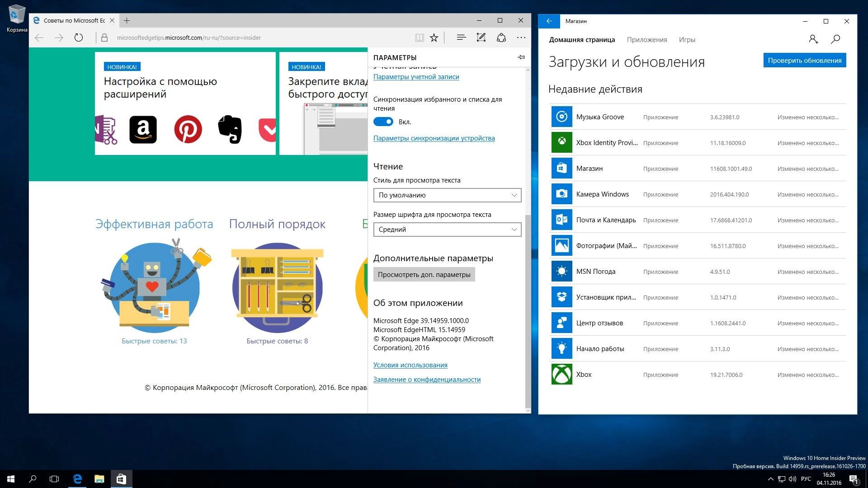
Task: Click Edge back navigation arrow
Action: coord(39,38)
